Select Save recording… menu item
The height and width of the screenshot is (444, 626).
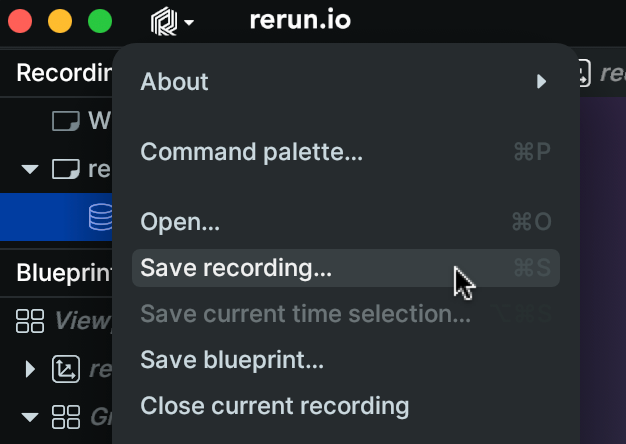pyautogui.click(x=346, y=268)
